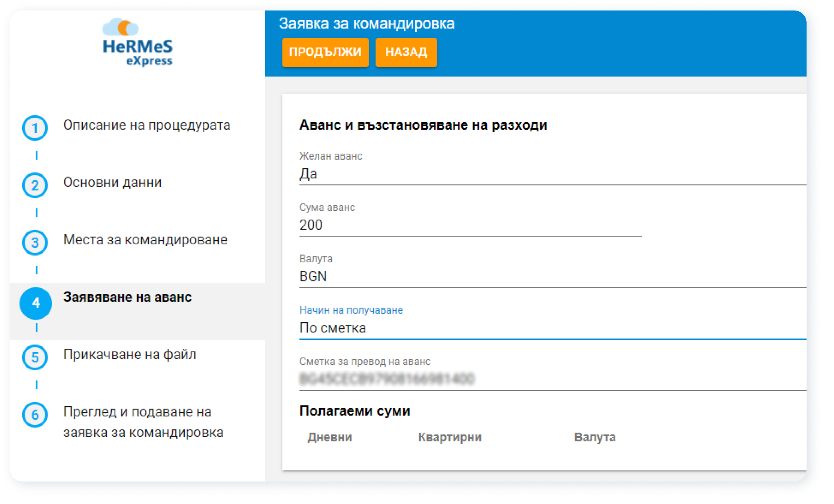Open the HeRMeS eXpress logo
Image resolution: width=834 pixels, height=504 pixels.
tap(137, 42)
